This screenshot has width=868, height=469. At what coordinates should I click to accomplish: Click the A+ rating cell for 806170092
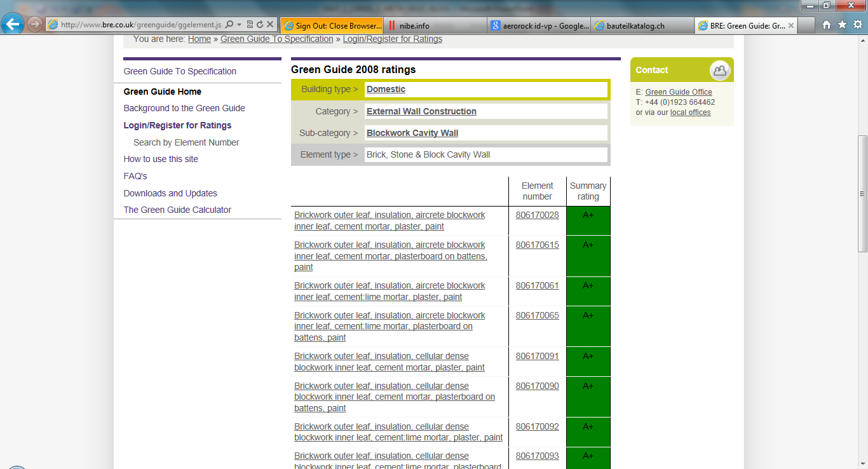click(588, 432)
